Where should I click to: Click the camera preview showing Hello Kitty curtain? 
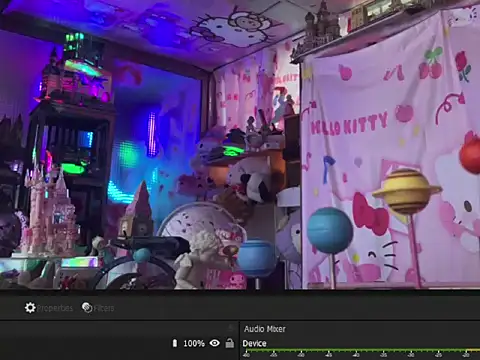240,144
